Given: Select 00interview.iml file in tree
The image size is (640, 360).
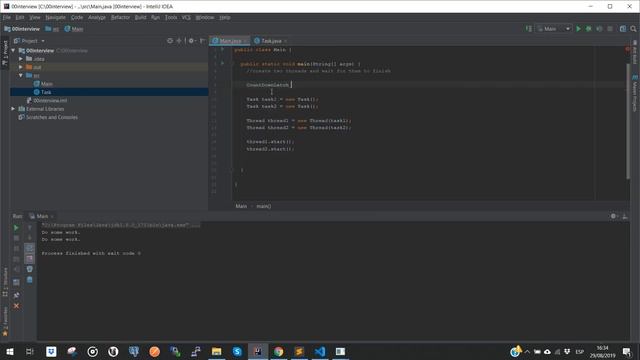Looking at the screenshot, I should (50, 100).
